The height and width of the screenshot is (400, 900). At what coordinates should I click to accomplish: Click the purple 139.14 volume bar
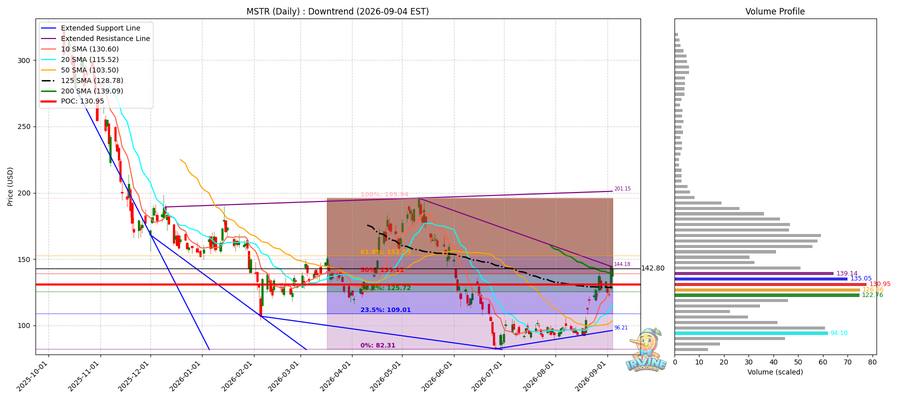pos(754,273)
